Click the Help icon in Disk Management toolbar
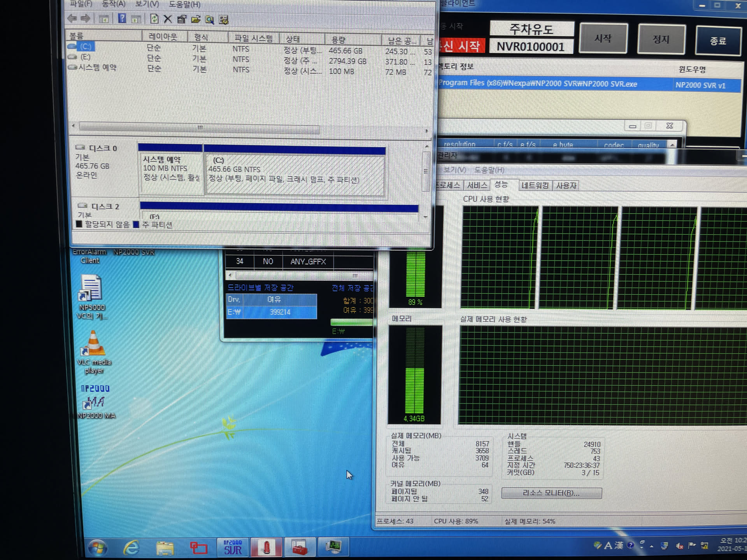The height and width of the screenshot is (560, 747). (x=122, y=19)
